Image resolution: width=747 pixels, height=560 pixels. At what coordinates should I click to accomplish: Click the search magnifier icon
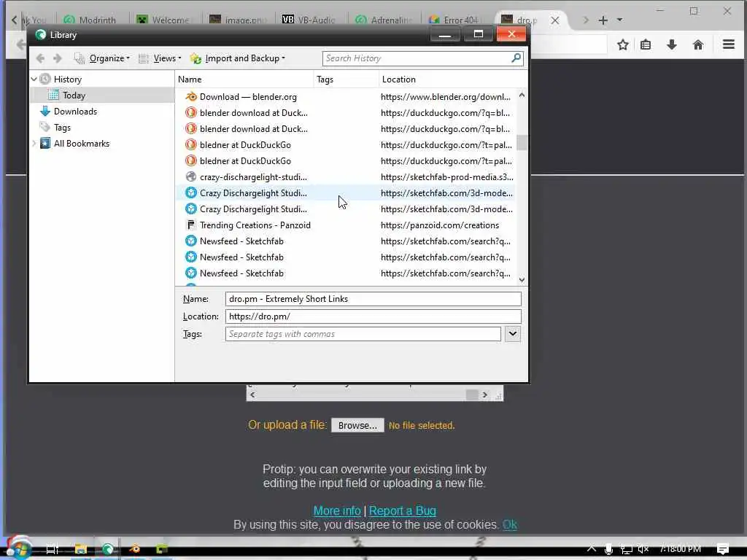(x=516, y=58)
